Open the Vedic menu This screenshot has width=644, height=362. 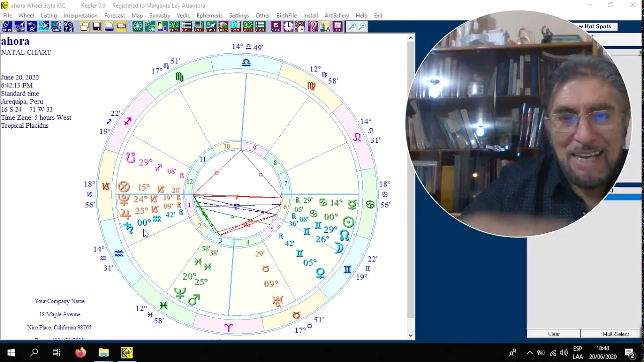click(x=184, y=16)
